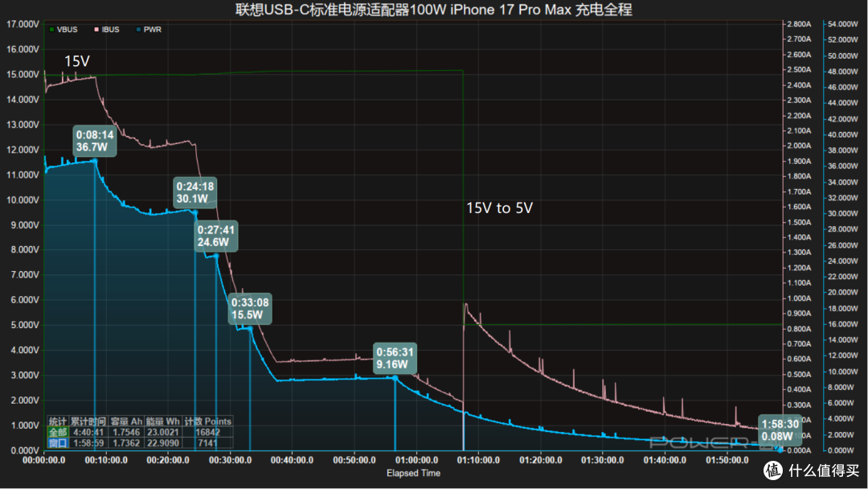Click the 22.9090 energy cell
This screenshot has height=489, width=868.
pos(162,443)
